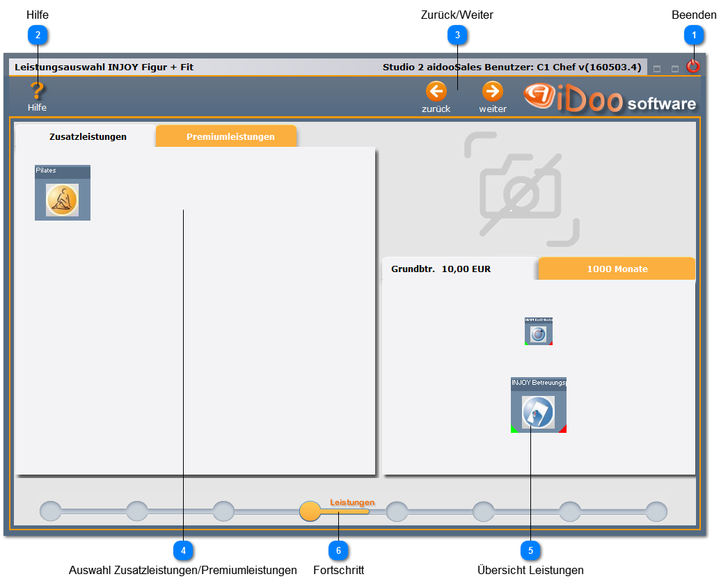This screenshot has height=588, width=728.
Task: Select the INJOY Betreuungs service tile
Action: pos(539,405)
